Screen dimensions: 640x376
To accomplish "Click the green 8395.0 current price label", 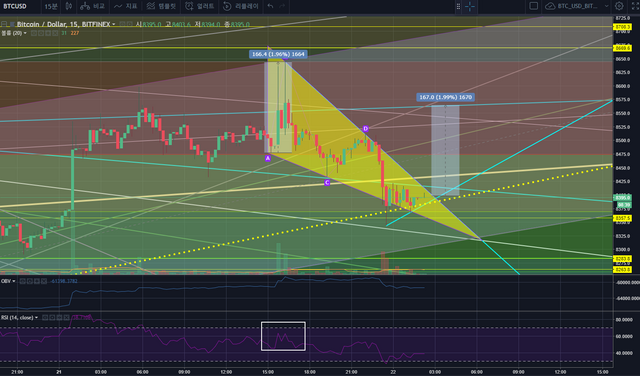I will (622, 198).
